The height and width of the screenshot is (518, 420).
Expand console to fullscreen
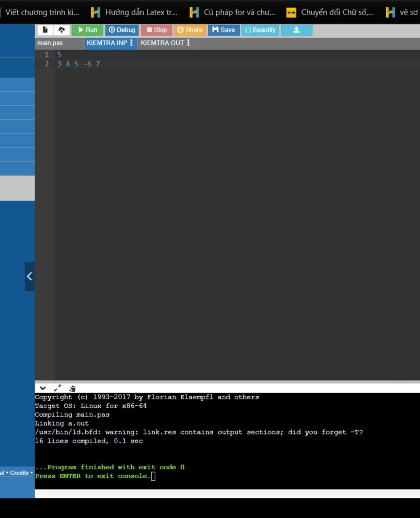click(58, 388)
